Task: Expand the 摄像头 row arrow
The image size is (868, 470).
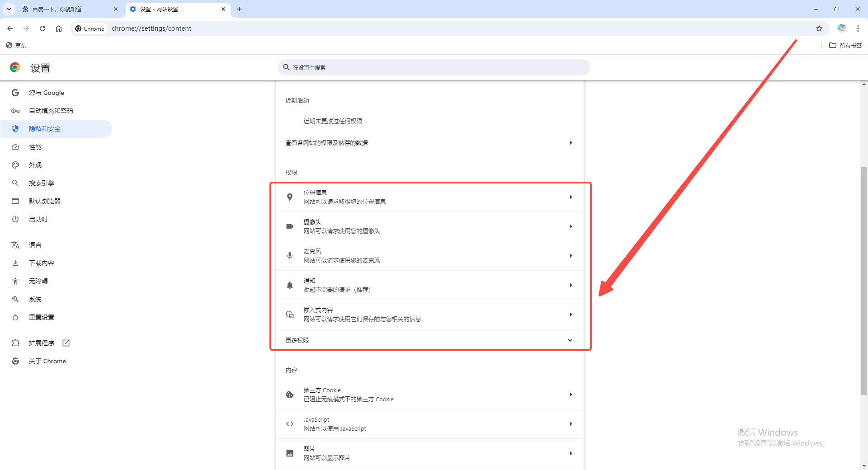Action: click(x=571, y=226)
